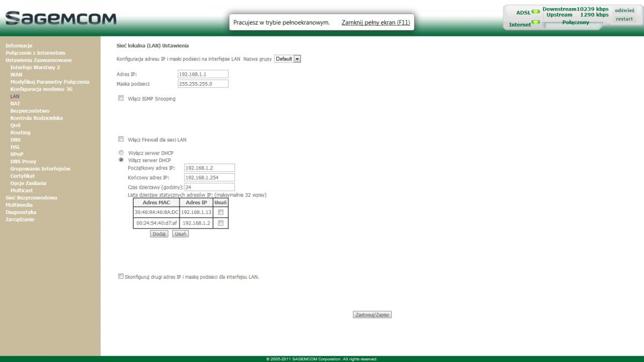Select 'Włącz serwer DHCP' radio button
The width and height of the screenshot is (644, 362).
coord(121,160)
